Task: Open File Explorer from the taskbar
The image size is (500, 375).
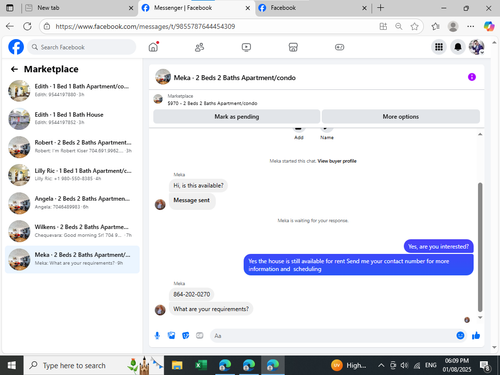Action: tap(177, 365)
